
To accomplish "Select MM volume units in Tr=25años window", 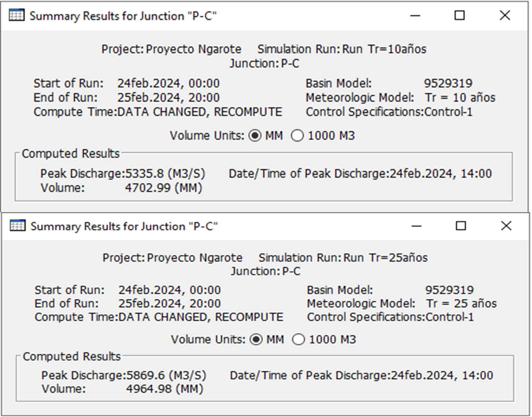I will pos(256,340).
